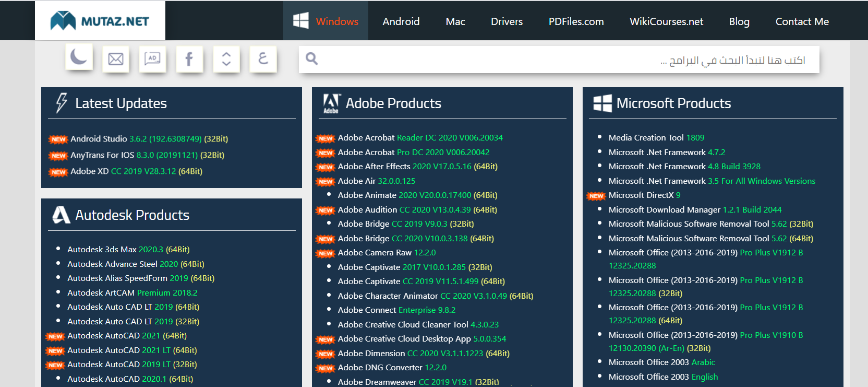Focus the Arabic search input field
The width and height of the screenshot is (868, 387).
tap(559, 60)
